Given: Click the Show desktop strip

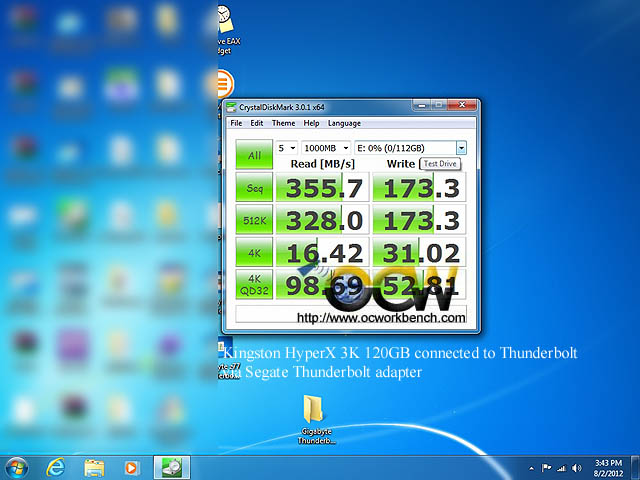Looking at the screenshot, I should pyautogui.click(x=636, y=468).
